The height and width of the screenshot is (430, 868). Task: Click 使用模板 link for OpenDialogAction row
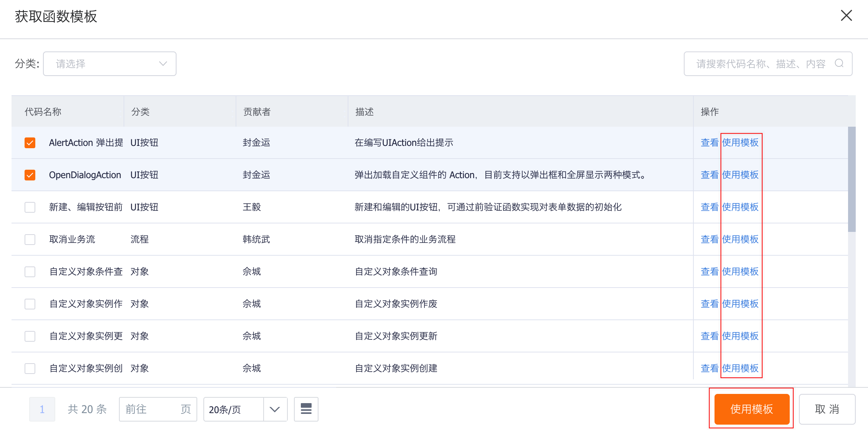click(740, 175)
